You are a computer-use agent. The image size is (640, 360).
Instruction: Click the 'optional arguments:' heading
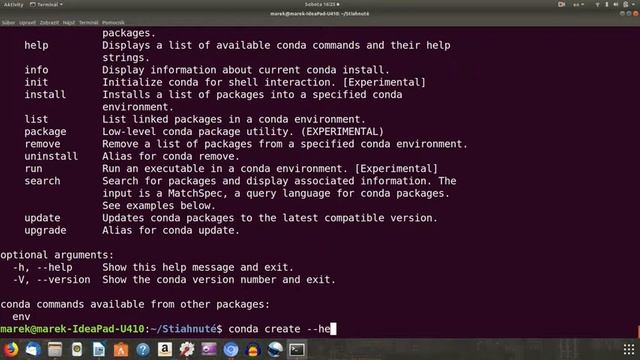57,255
